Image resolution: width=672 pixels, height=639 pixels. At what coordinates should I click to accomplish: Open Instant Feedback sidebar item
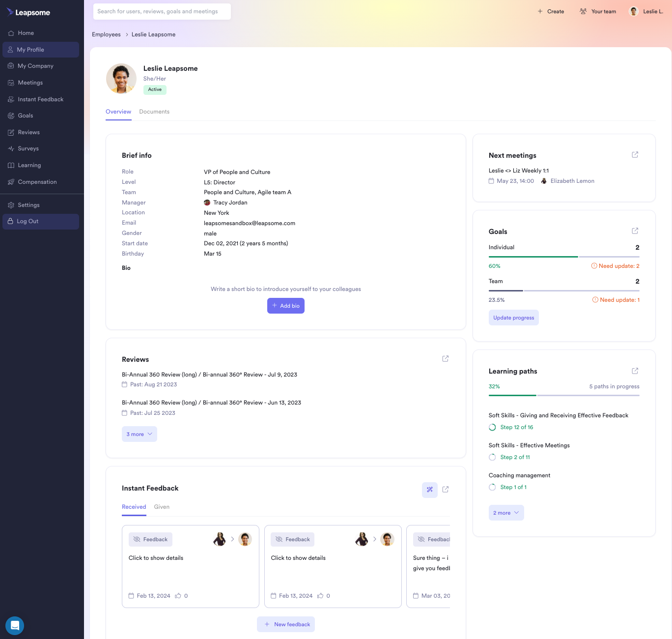click(x=41, y=99)
